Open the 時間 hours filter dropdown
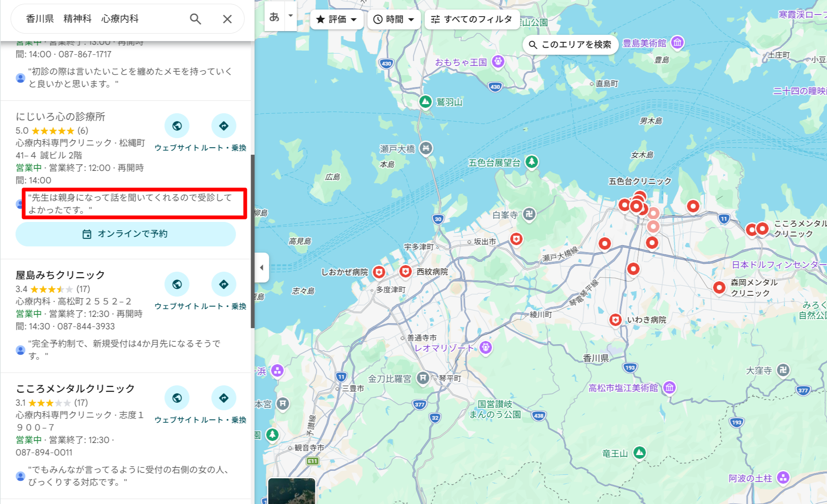The image size is (827, 504). pos(394,19)
